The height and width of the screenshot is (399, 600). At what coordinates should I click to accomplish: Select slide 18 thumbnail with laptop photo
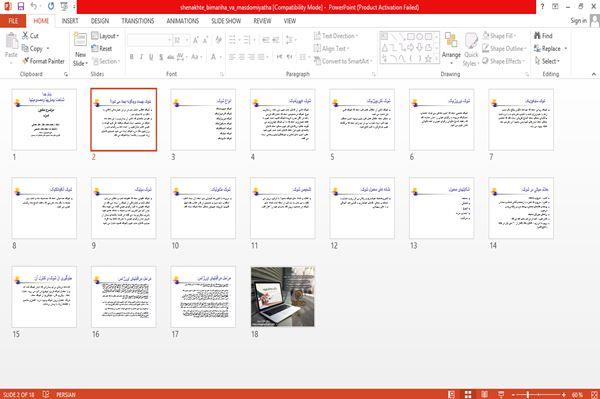pyautogui.click(x=283, y=297)
